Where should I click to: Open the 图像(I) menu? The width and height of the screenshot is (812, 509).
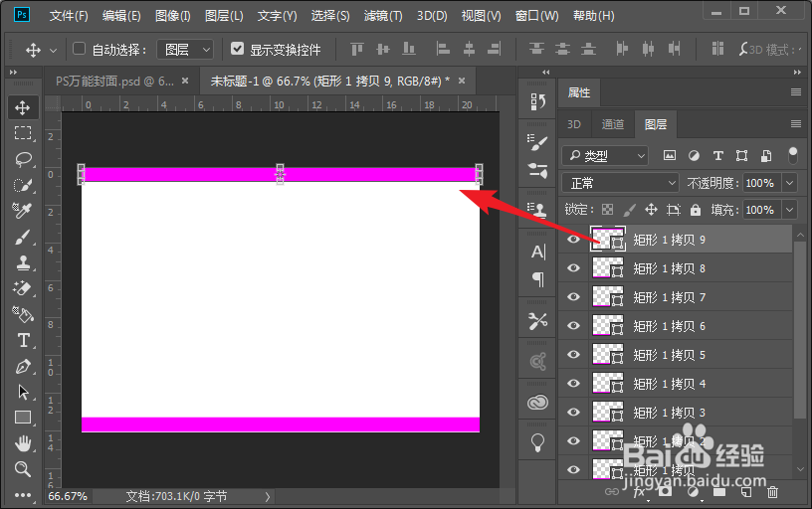pos(173,16)
